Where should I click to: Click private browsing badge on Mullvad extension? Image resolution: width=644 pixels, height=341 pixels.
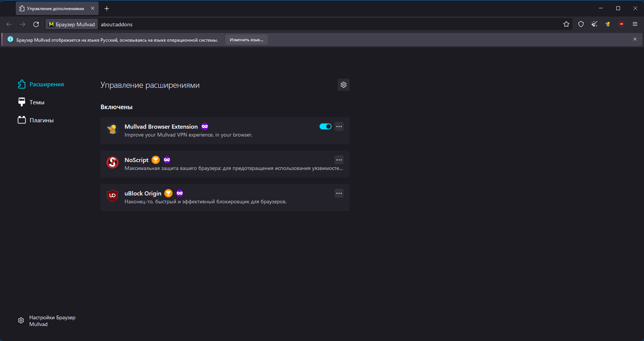(205, 126)
